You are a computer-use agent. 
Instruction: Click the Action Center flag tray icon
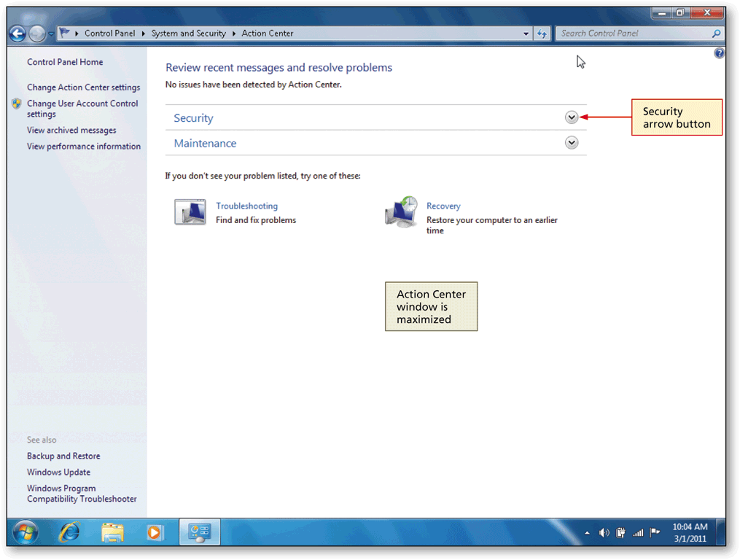click(x=655, y=532)
